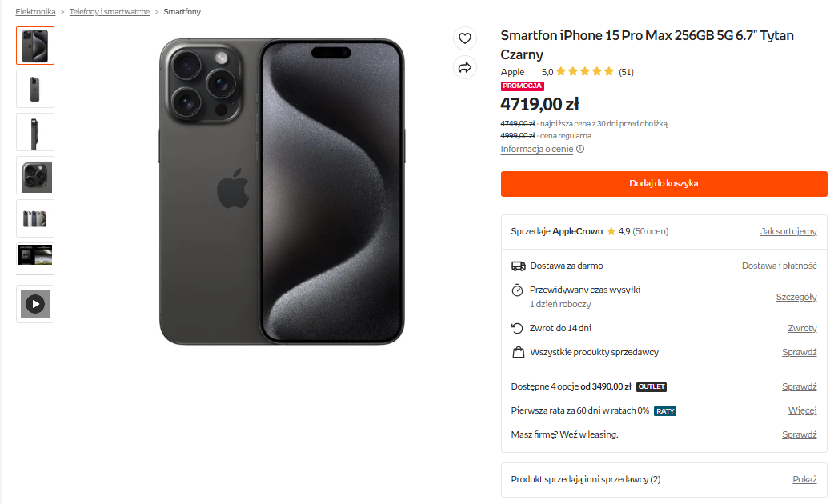
Task: Click the five-star rating icons
Action: pos(585,72)
